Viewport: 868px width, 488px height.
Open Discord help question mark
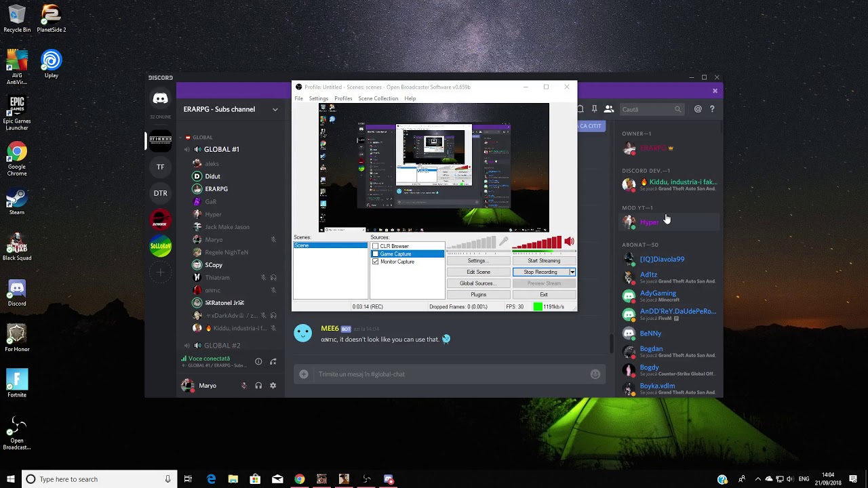point(712,109)
